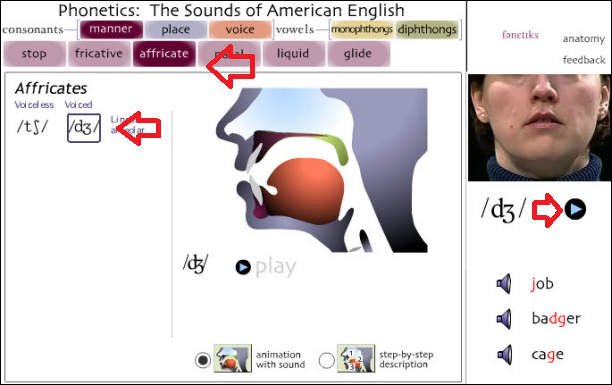612x385 pixels.
Task: Open the anatomy link
Action: click(x=584, y=39)
